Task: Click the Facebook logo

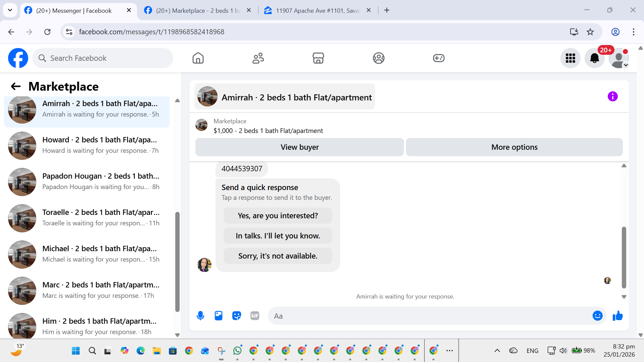Action: click(18, 58)
